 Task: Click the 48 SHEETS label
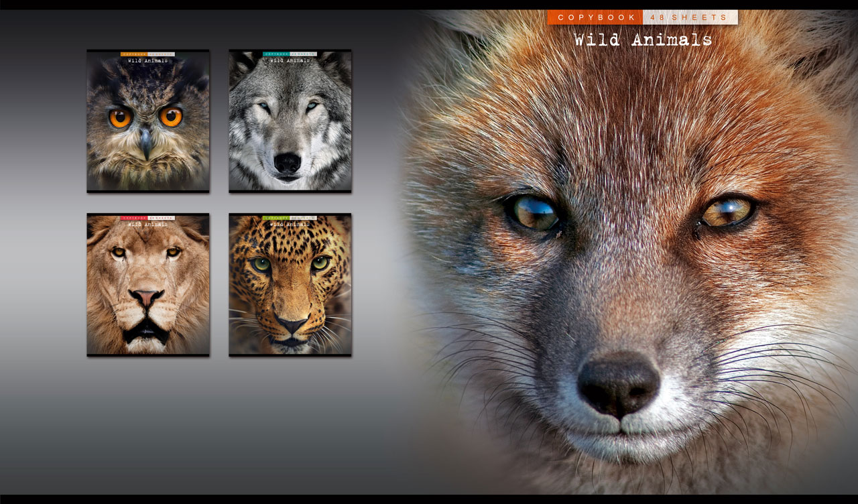[690, 17]
